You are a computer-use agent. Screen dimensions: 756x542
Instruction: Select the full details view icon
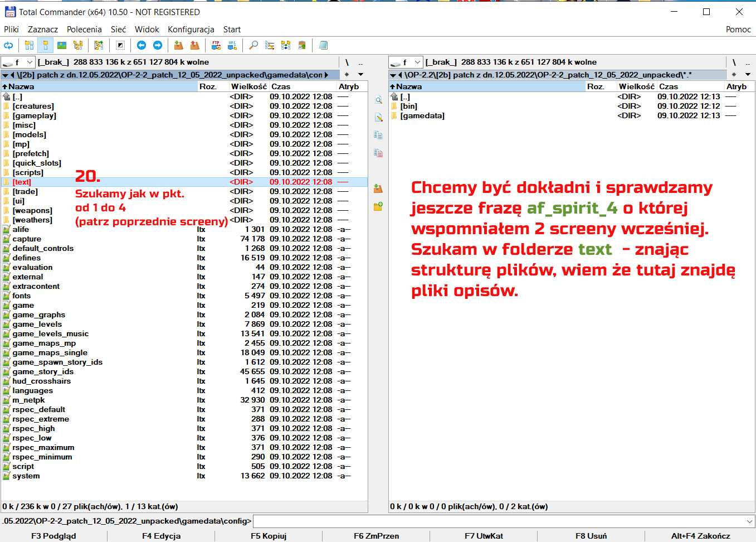coord(45,45)
